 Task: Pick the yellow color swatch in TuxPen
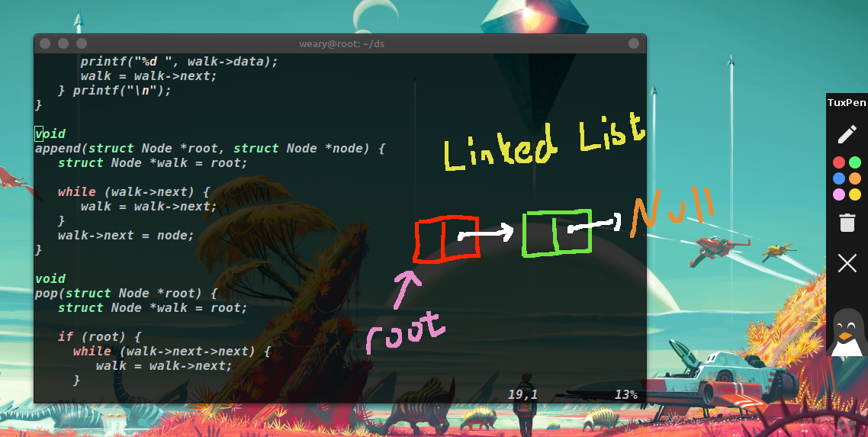855,194
